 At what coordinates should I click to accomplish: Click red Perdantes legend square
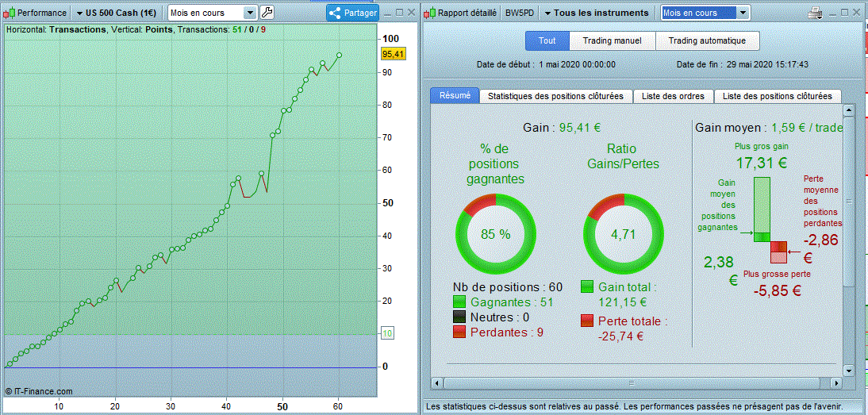pos(459,332)
